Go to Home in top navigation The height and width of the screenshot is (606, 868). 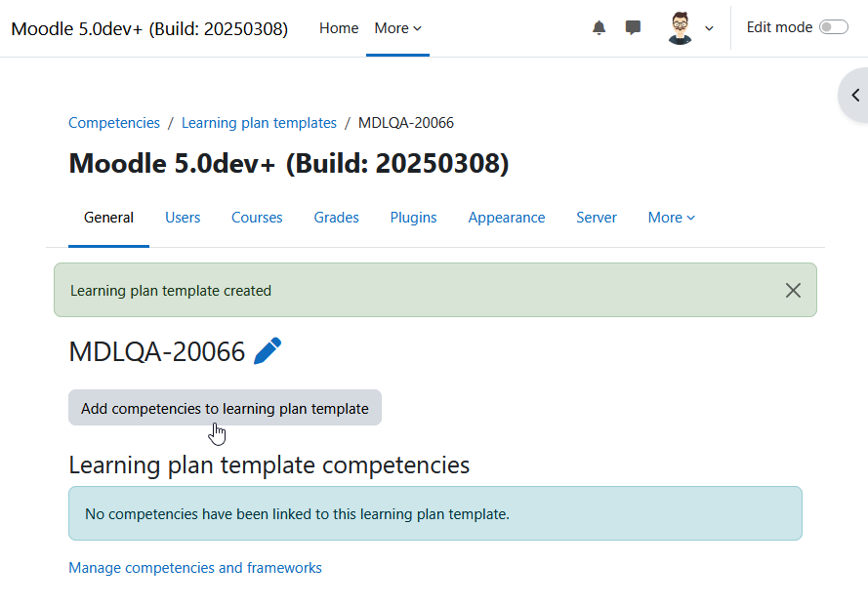pyautogui.click(x=339, y=28)
